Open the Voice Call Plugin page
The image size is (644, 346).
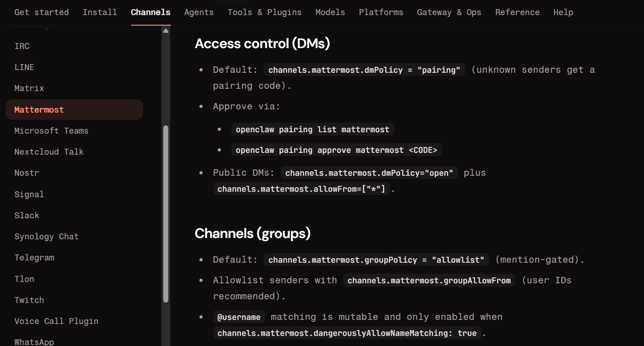74,321
